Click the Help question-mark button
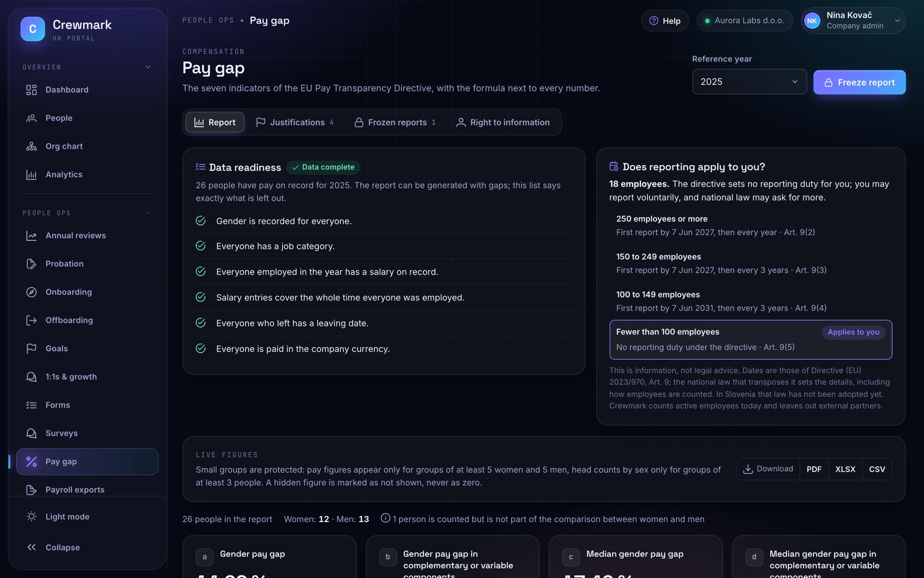 [665, 21]
